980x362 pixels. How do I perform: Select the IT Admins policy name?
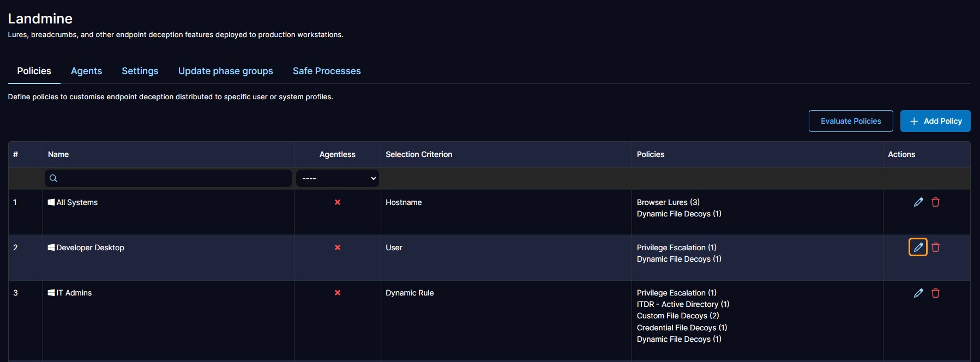(x=74, y=293)
